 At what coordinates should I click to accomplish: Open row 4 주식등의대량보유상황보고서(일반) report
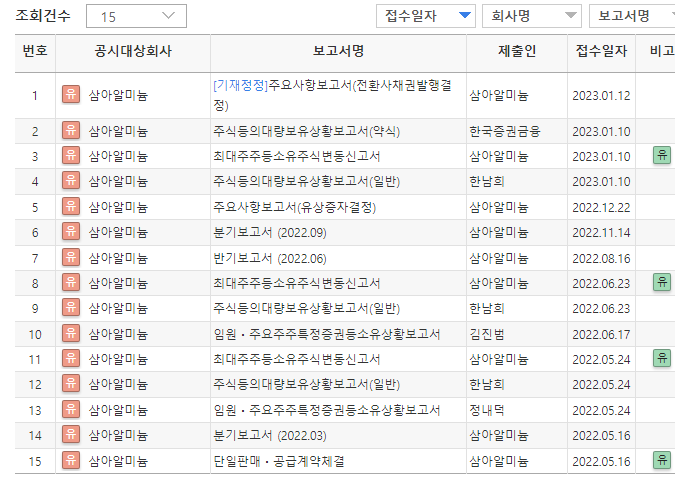(306, 182)
